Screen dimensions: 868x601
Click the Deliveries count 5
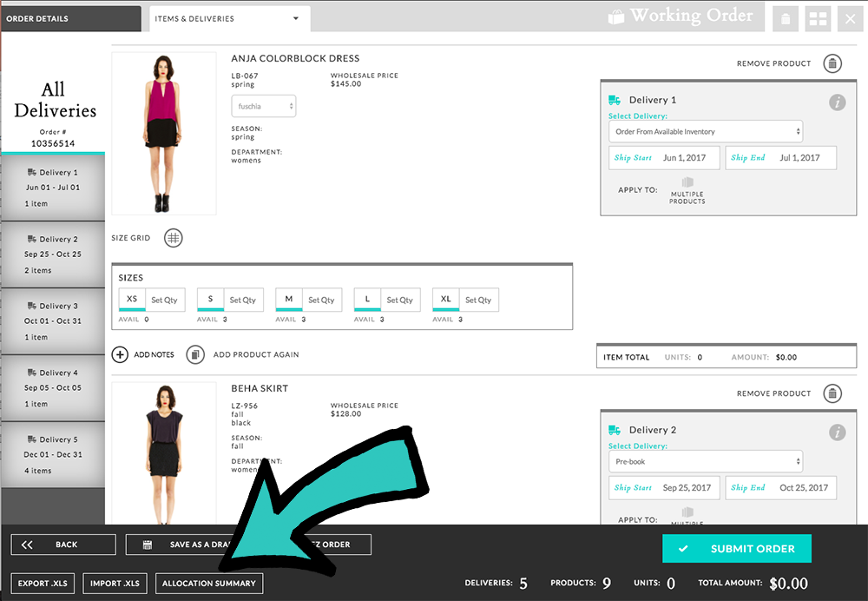pyautogui.click(x=523, y=584)
